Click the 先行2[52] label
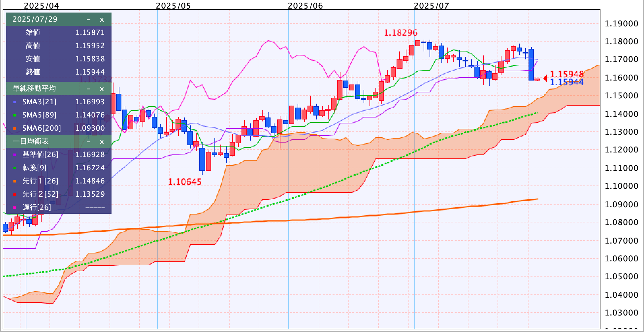644x332 pixels. click(40, 194)
